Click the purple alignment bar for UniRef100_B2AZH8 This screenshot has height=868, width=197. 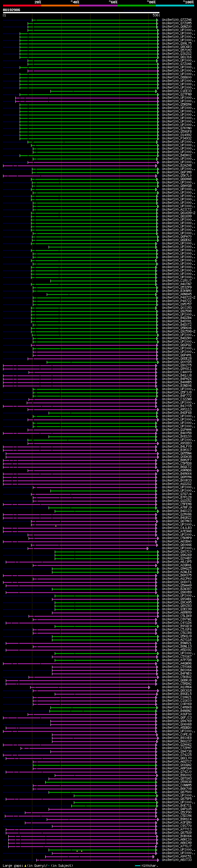80,165
